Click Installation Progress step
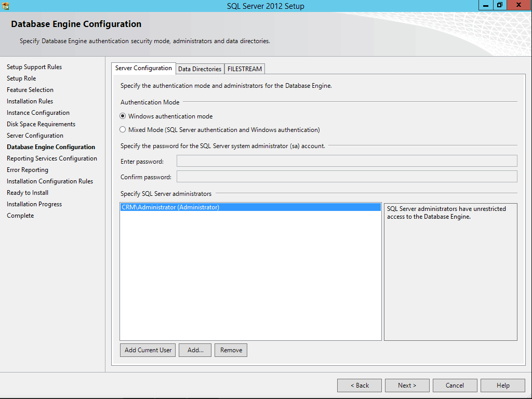The width and height of the screenshot is (532, 399). click(34, 204)
